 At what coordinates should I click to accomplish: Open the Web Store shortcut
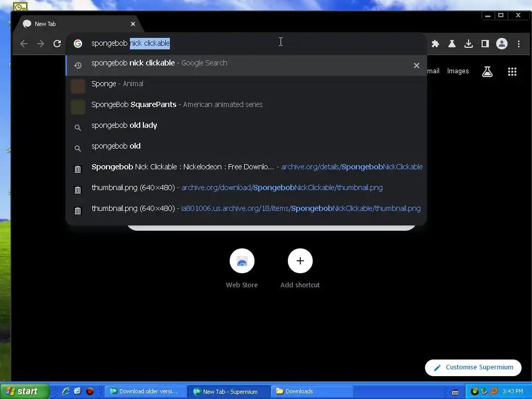242,269
